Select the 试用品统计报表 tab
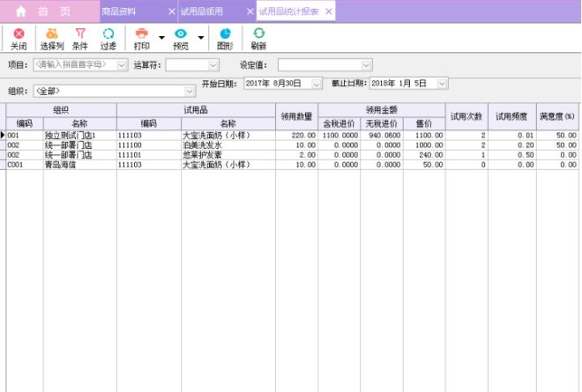Screen dimensions: 582x392 tap(288, 11)
